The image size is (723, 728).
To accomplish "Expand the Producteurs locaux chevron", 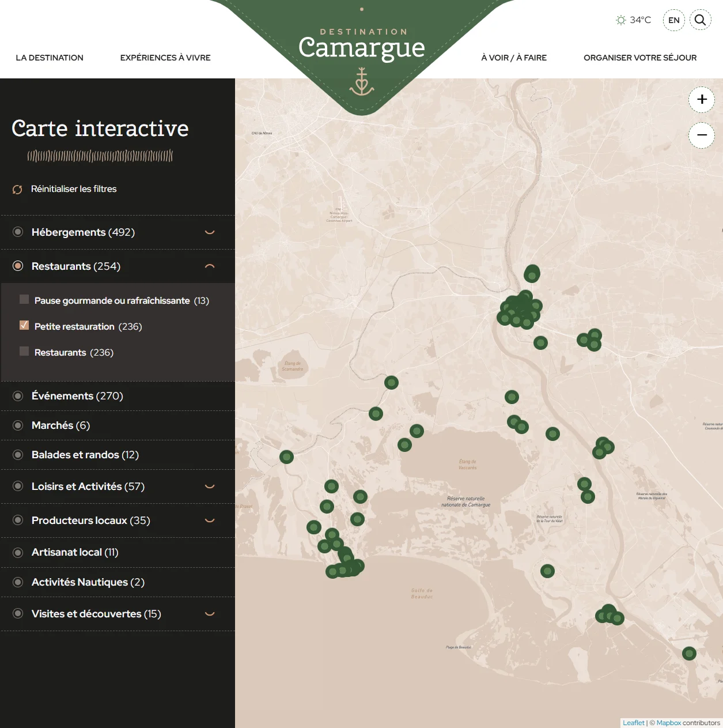I will (x=210, y=520).
